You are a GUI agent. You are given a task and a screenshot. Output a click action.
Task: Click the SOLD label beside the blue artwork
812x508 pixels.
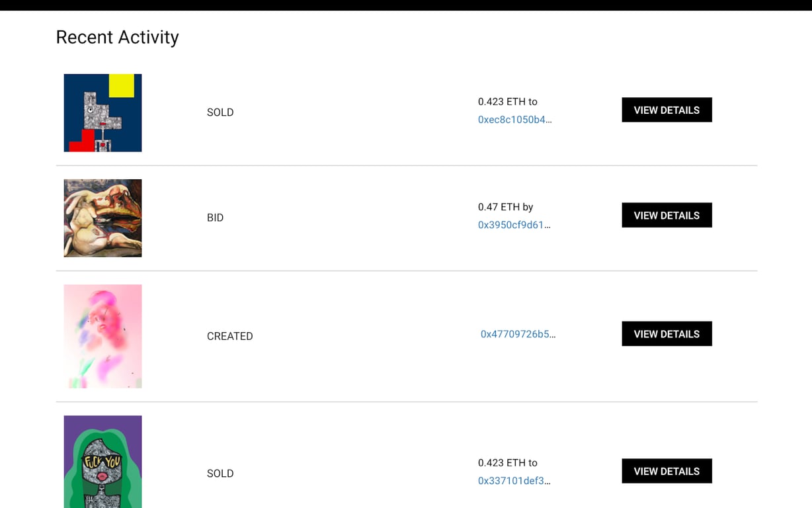pyautogui.click(x=220, y=112)
